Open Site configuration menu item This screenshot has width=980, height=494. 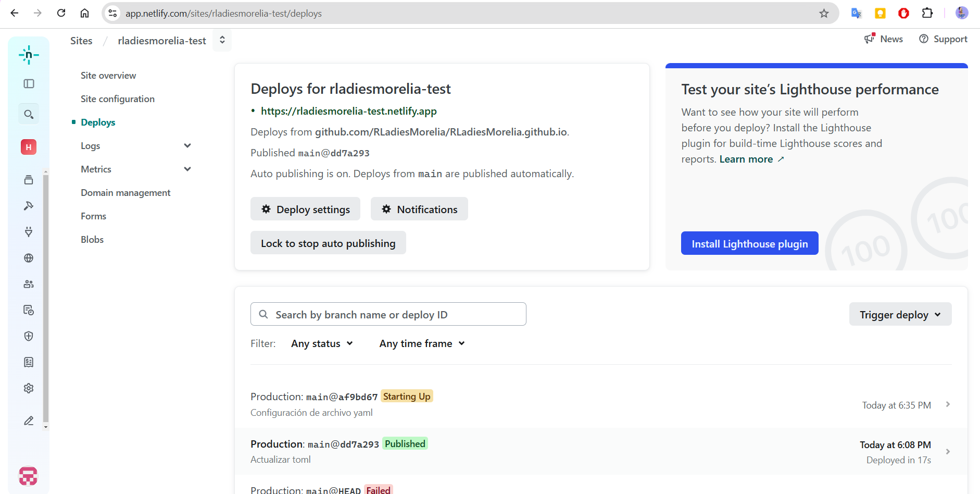(x=118, y=99)
